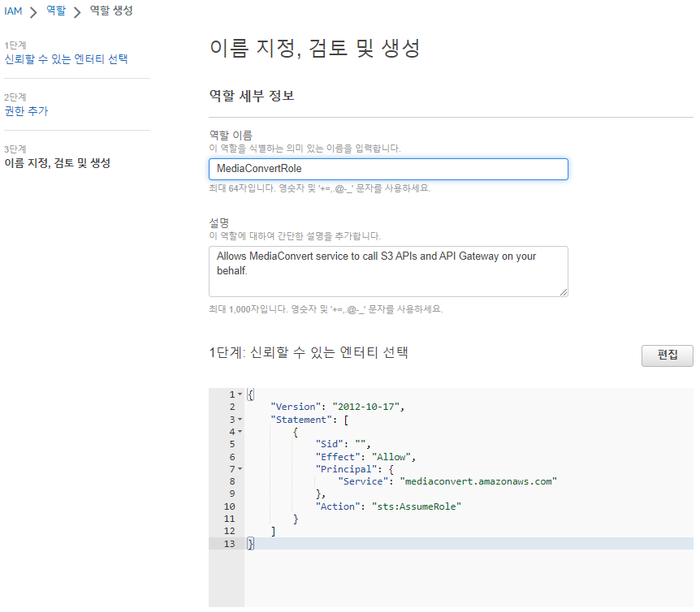Image resolution: width=700 pixels, height=612 pixels.
Task: Open step 1 신뢰할 수 있는 엔터티 선택 link
Action: pyautogui.click(x=66, y=59)
